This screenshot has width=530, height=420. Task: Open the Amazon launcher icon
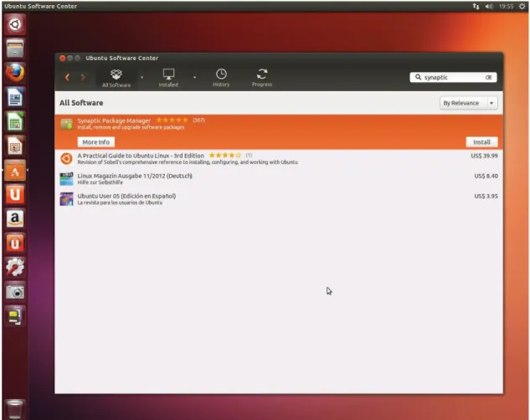tap(15, 219)
